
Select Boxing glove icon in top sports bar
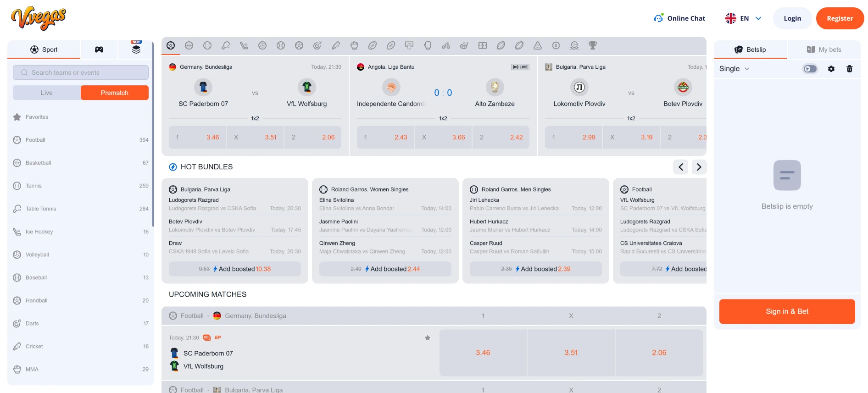pos(428,45)
